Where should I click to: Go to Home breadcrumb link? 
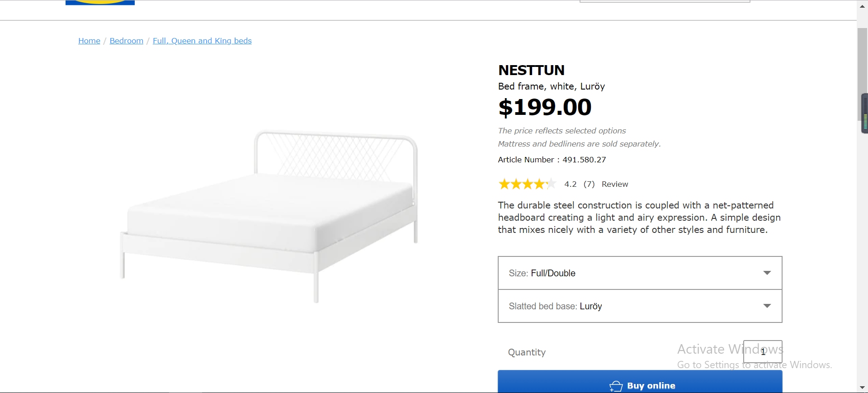click(x=89, y=41)
